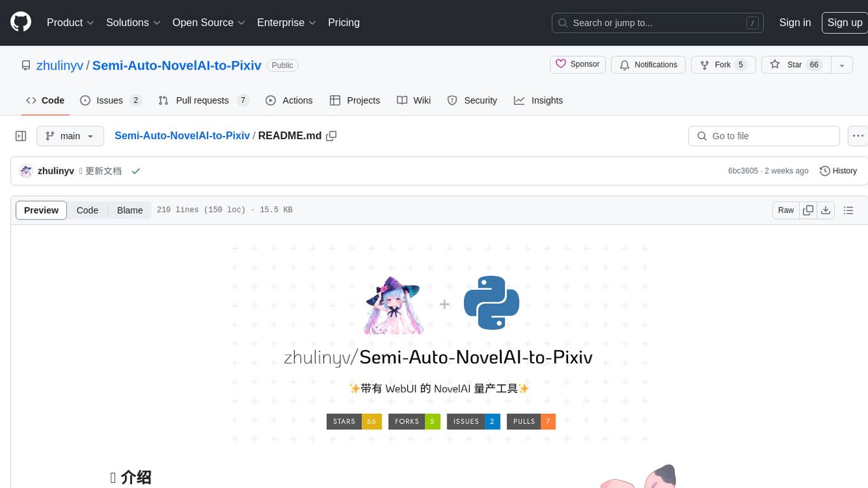Click the Sign up button
Screen dimensions: 868x488
(844, 22)
